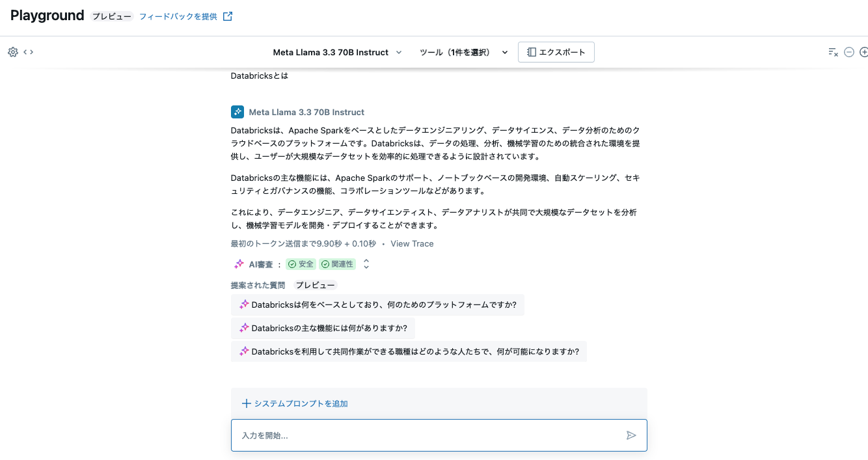868x460 pixels.
Task: Toggle the 安全 safety check badge
Action: pyautogui.click(x=301, y=264)
